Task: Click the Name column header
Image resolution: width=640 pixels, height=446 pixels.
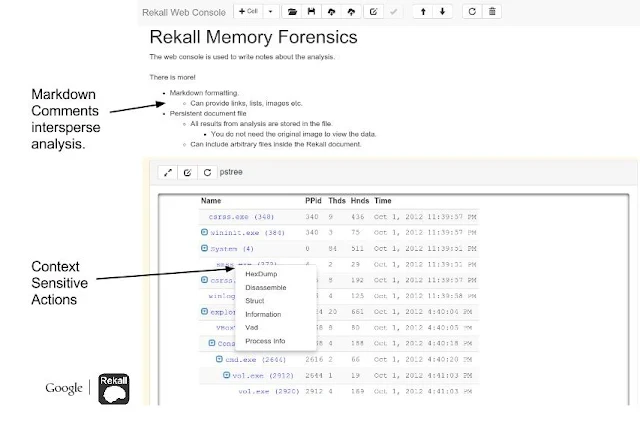Action: pyautogui.click(x=211, y=201)
